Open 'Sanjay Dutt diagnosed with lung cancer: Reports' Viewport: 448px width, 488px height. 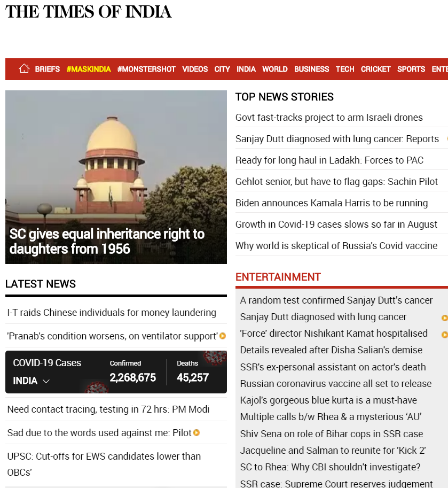337,139
